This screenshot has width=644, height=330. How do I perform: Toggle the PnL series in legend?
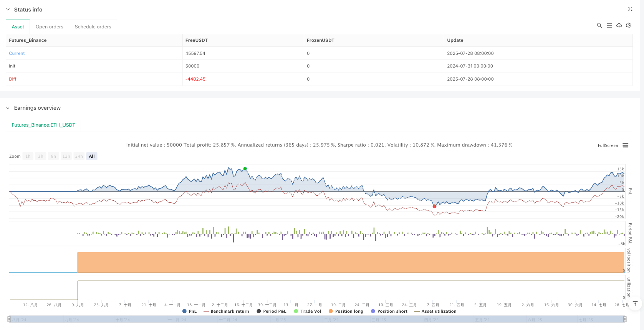(x=189, y=311)
